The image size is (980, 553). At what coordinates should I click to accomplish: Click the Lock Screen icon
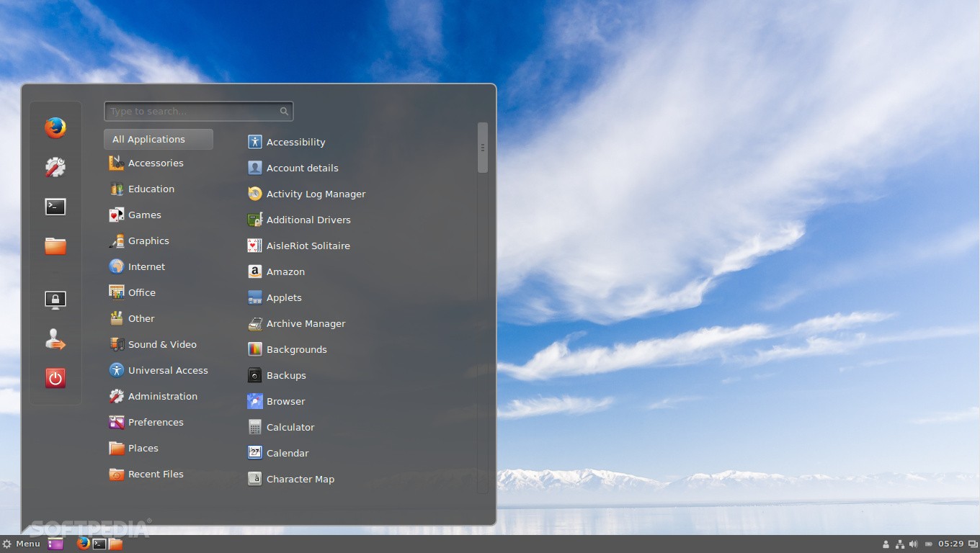55,300
